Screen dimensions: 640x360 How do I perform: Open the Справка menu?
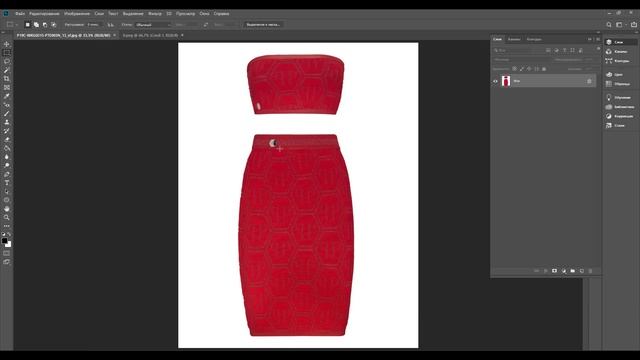click(221, 13)
